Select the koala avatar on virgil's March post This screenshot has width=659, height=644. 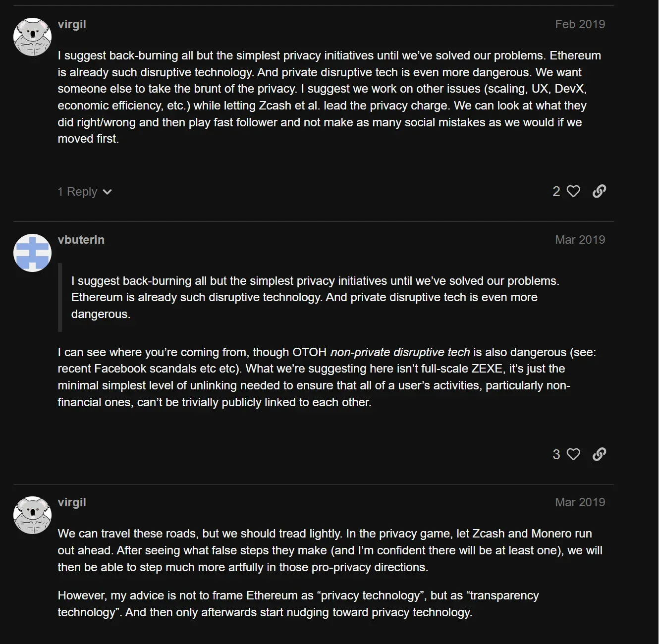point(32,515)
